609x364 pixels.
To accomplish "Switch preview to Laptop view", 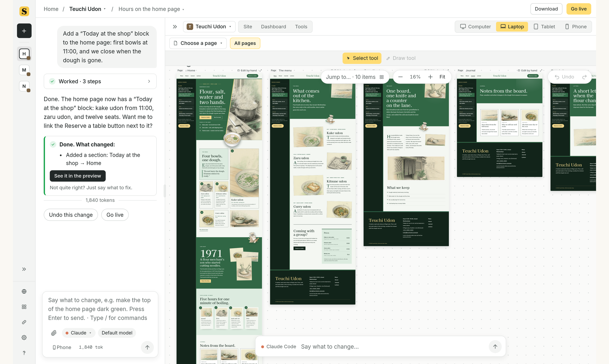I will pos(512,27).
